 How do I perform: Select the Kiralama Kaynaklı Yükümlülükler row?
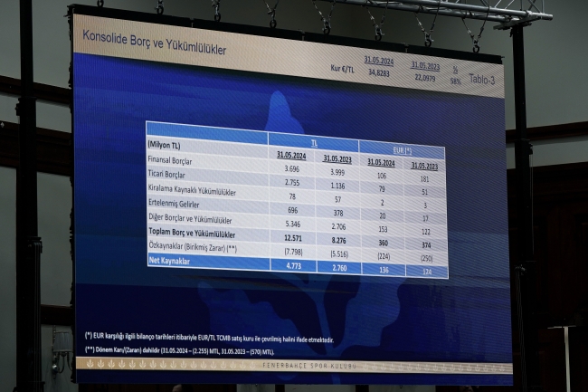point(297,194)
